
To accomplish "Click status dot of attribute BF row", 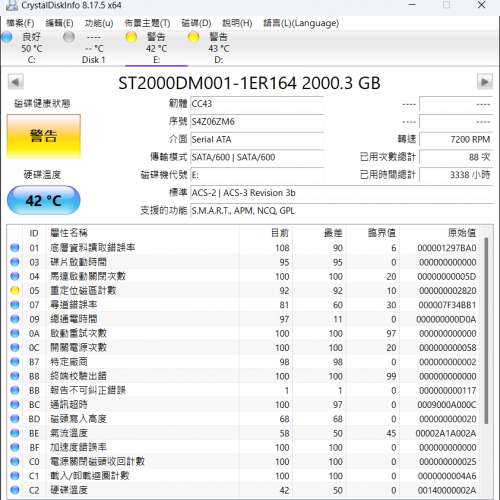I will point(15,447).
